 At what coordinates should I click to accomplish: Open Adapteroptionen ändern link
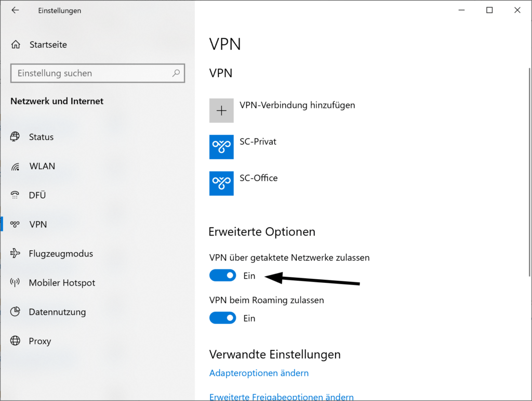coord(259,373)
